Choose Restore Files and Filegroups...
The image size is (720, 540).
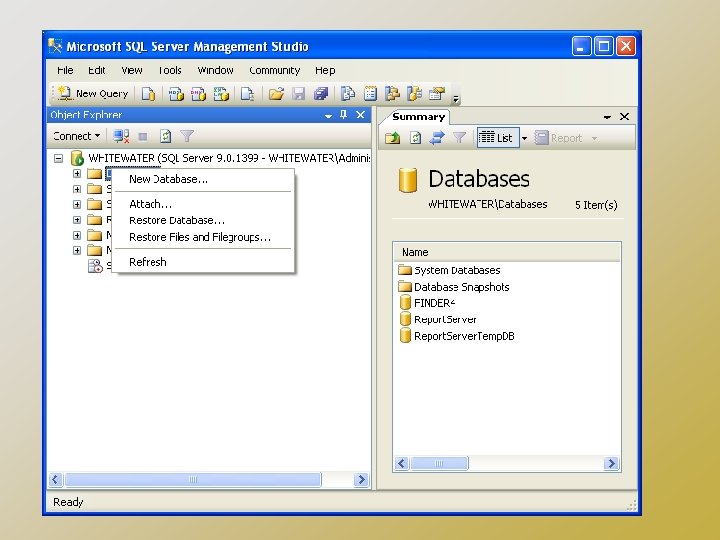202,237
